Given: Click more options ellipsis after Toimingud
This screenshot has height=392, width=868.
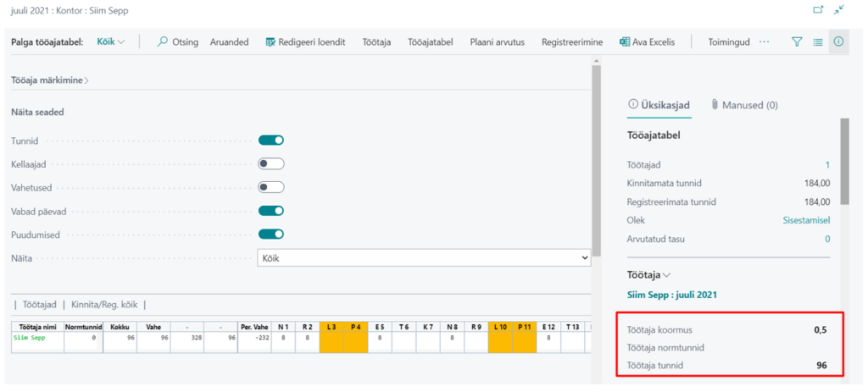Looking at the screenshot, I should pos(765,41).
